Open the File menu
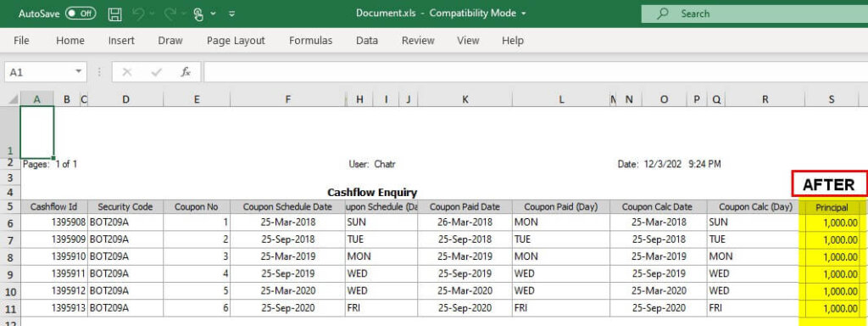 pos(21,41)
